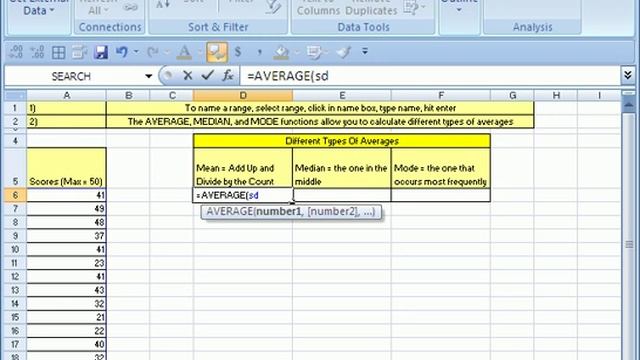Open Customize Quick Access Toolbar dropdown

(x=365, y=51)
